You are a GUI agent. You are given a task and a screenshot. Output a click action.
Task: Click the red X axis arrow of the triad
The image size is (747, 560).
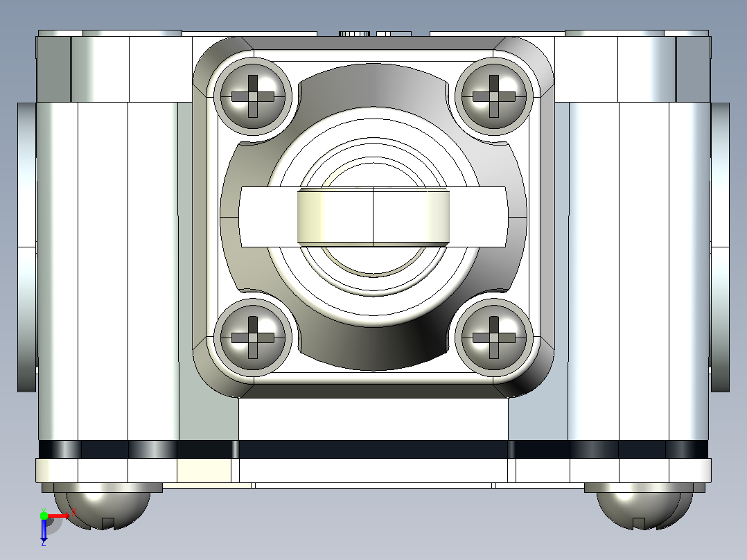59,515
